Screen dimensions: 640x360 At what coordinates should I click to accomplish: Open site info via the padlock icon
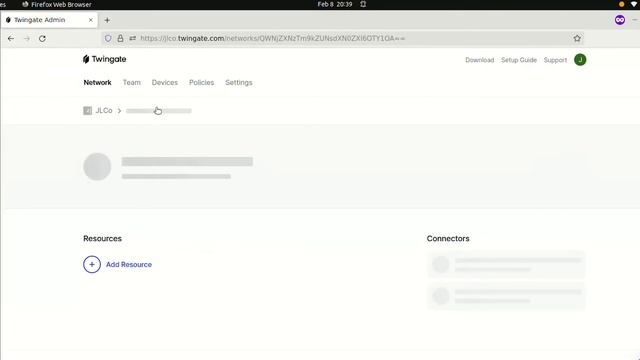tap(120, 38)
